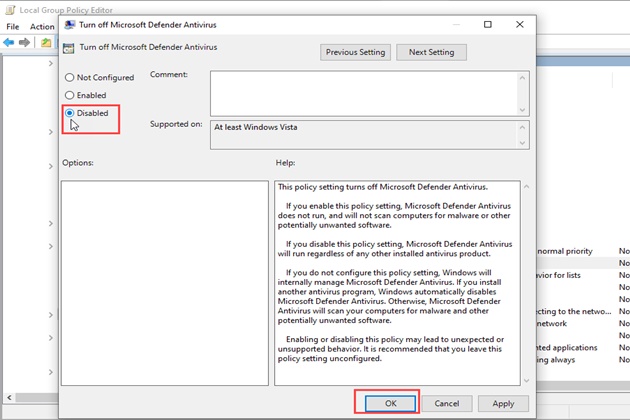Click the dialog title bar Defender icon
The height and width of the screenshot is (420, 630).
click(70, 25)
